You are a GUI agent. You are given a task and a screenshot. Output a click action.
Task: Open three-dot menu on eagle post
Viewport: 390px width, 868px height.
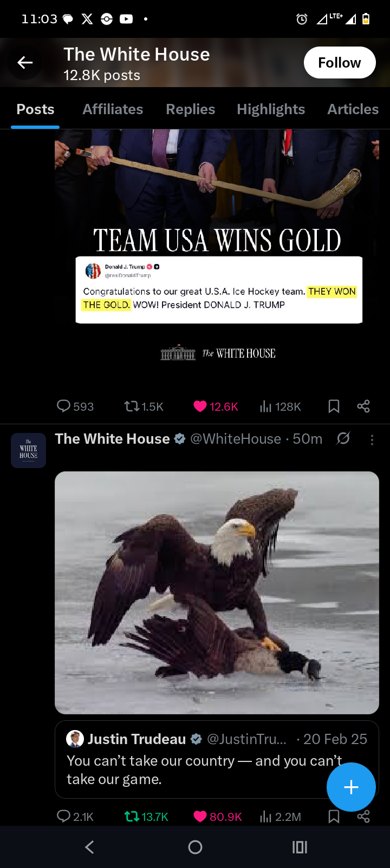coord(372,440)
